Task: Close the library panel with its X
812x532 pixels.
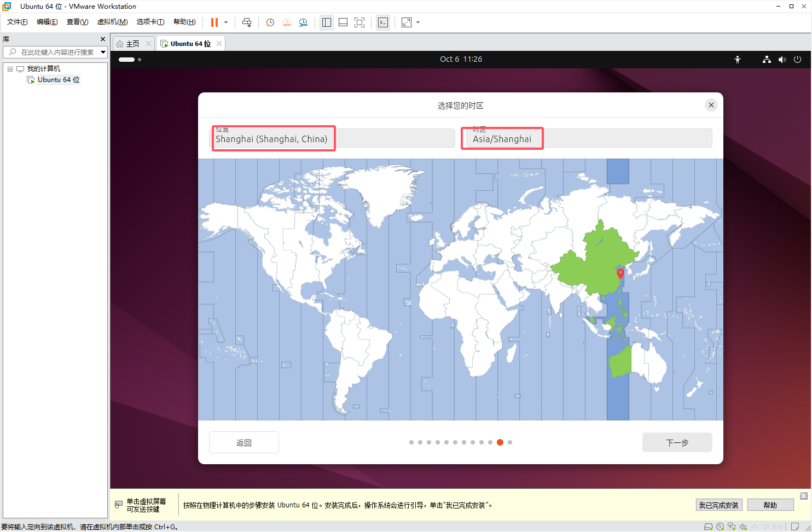Action: (x=103, y=39)
